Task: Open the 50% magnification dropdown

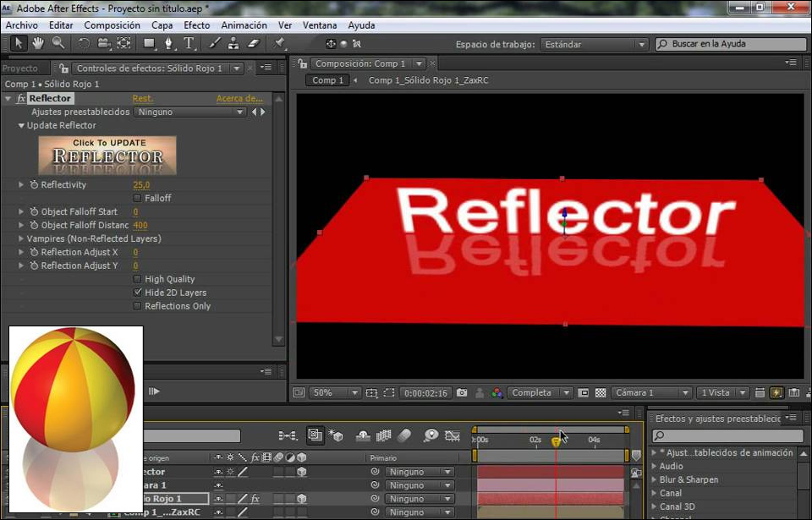Action: tap(334, 393)
